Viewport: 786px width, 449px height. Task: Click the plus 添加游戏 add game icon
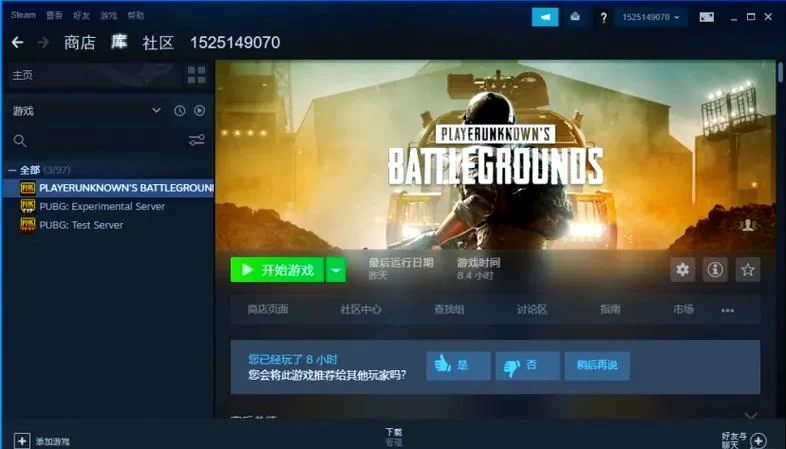[x=22, y=441]
